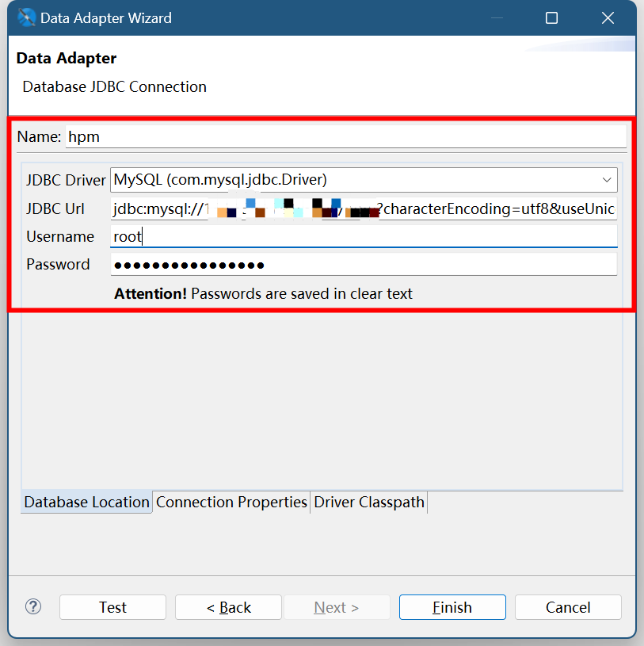Image resolution: width=644 pixels, height=646 pixels.
Task: Click the Data Adapter Wizard title text
Action: [106, 17]
